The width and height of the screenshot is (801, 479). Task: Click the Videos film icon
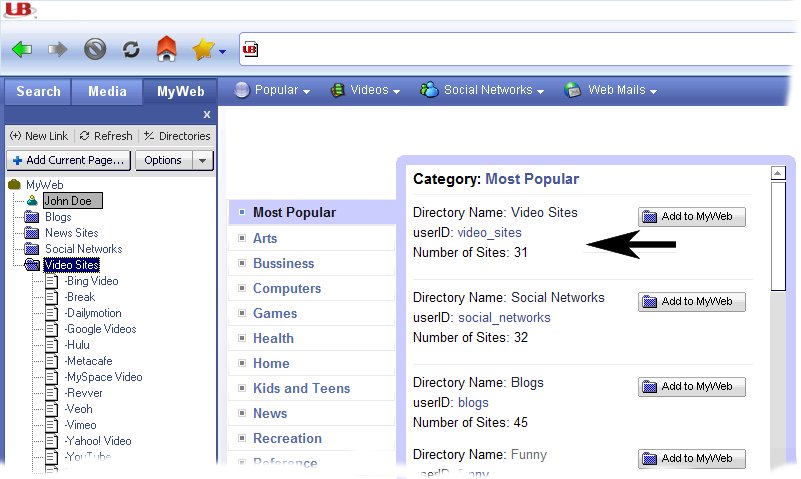click(338, 90)
